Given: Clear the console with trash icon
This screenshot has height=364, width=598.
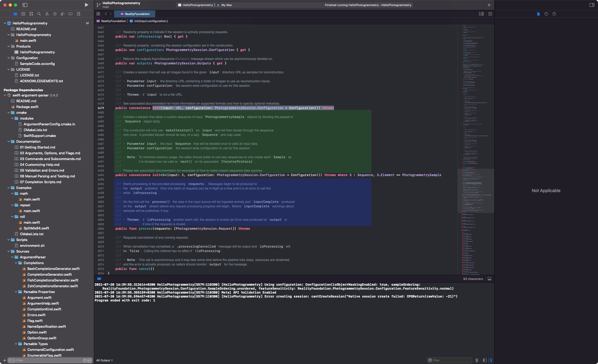Looking at the screenshot, I should [x=477, y=360].
